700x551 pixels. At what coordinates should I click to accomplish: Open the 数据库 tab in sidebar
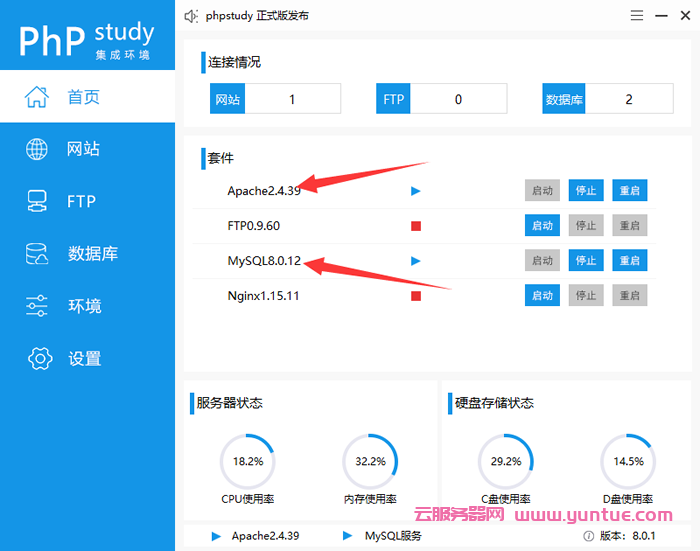(92, 254)
